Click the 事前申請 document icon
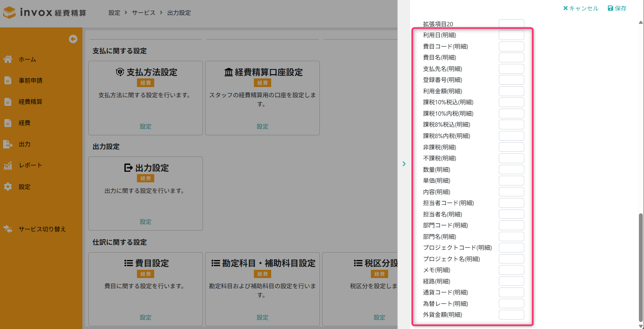Screen dimensions: 644x329 click(8, 80)
